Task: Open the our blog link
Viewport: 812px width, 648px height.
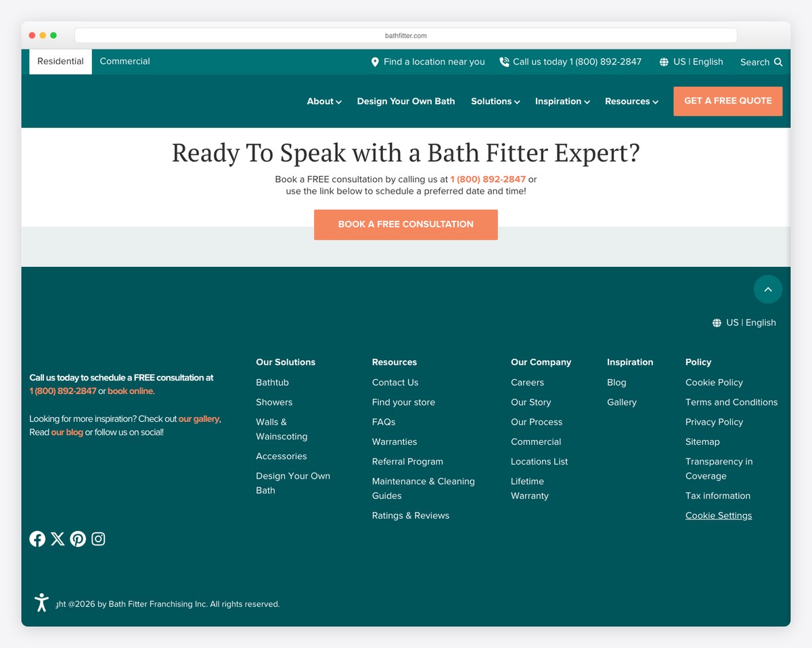Action: click(67, 432)
